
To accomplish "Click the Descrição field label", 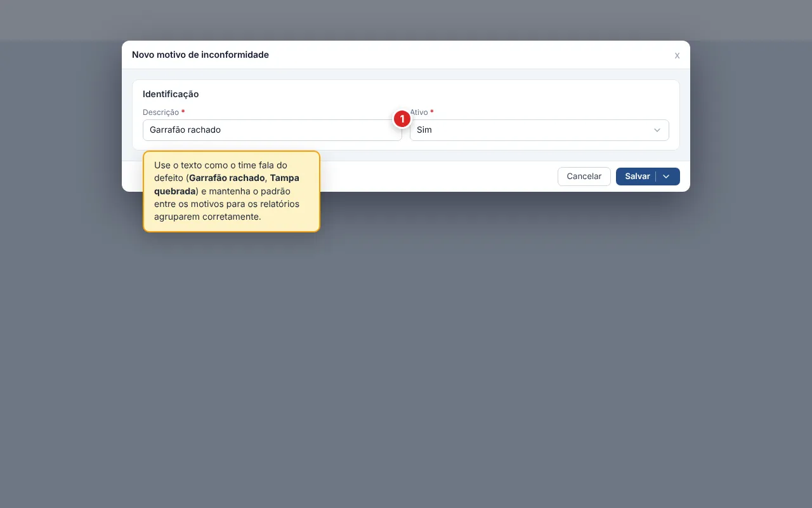I will pos(161,112).
